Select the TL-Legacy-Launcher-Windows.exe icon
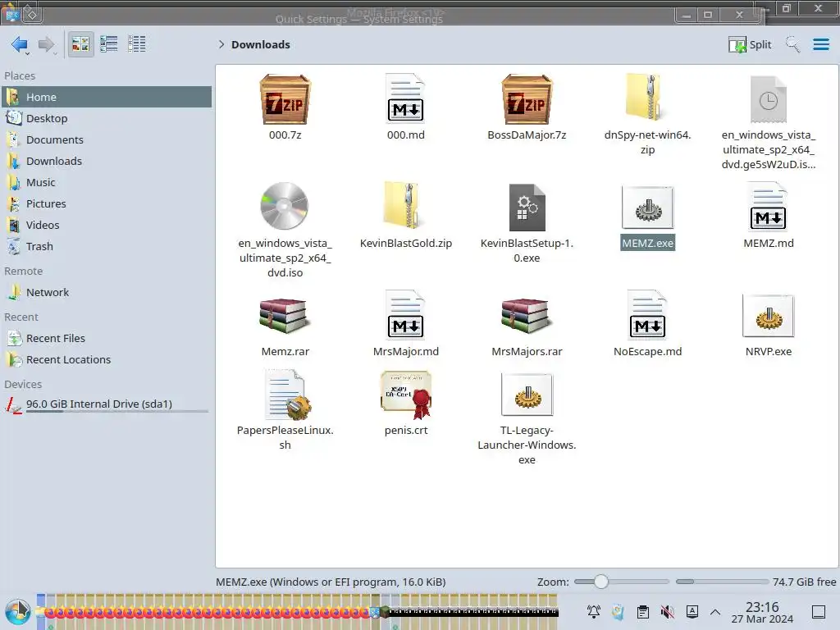 (527, 395)
